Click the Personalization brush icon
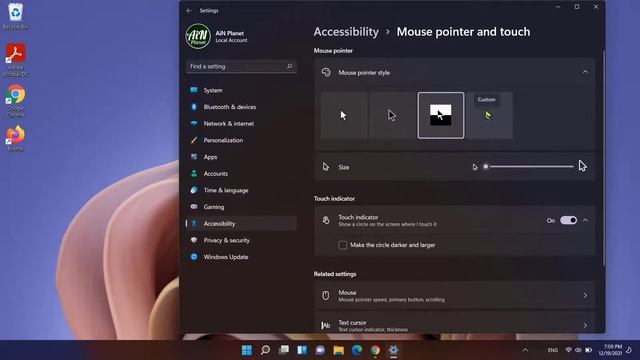Screen dimensions: 640x360 (194, 140)
